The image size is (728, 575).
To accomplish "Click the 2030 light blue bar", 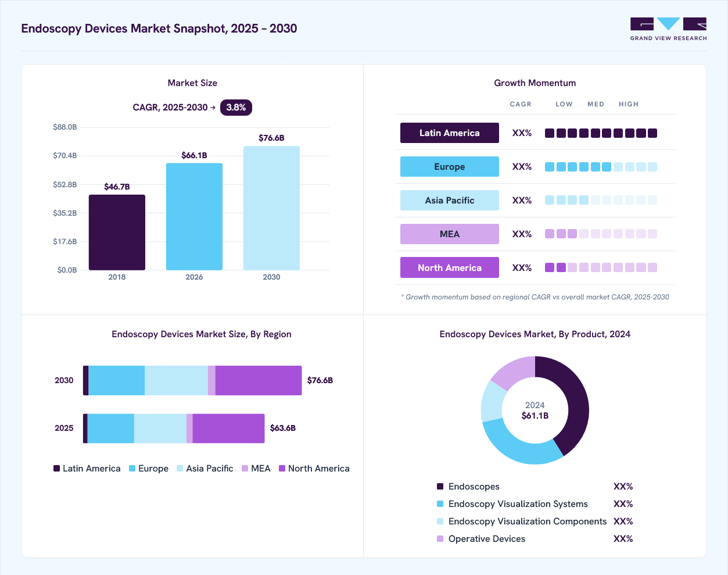I will tap(271, 208).
